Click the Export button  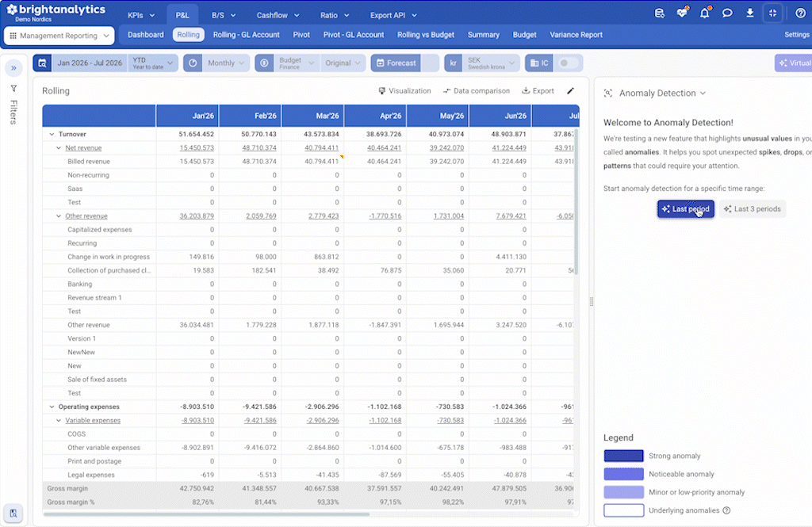(538, 90)
